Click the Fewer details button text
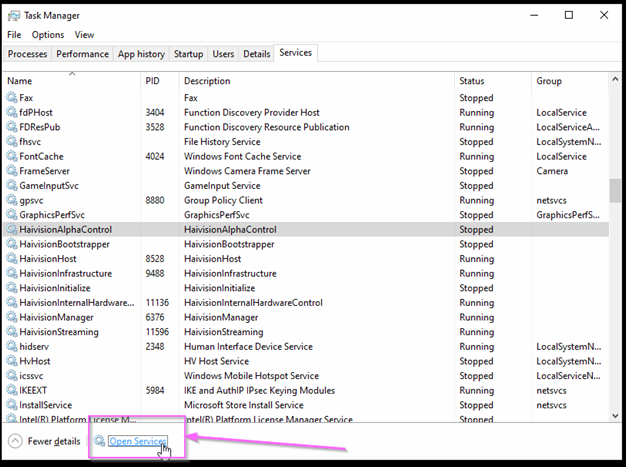 [54, 441]
